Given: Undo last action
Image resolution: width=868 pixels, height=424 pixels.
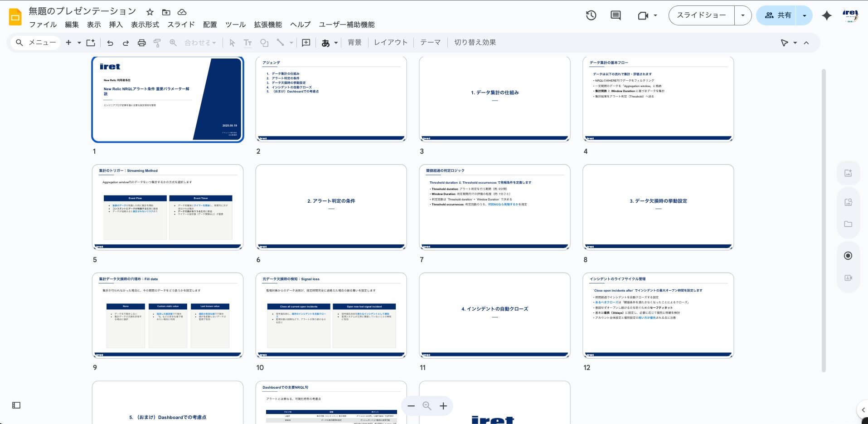Looking at the screenshot, I should (110, 43).
